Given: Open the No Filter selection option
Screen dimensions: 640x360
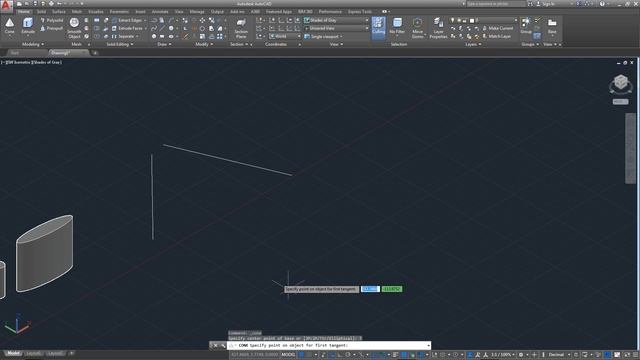Looking at the screenshot, I should pos(397,27).
